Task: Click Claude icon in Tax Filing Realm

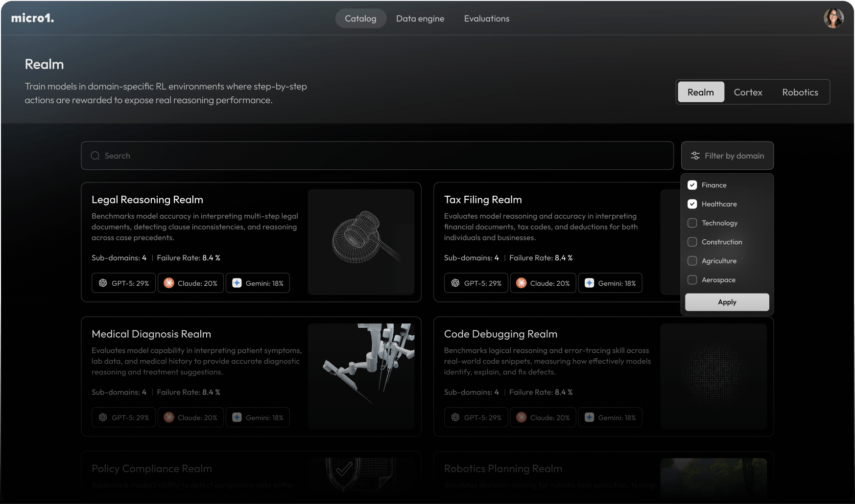Action: pos(522,283)
